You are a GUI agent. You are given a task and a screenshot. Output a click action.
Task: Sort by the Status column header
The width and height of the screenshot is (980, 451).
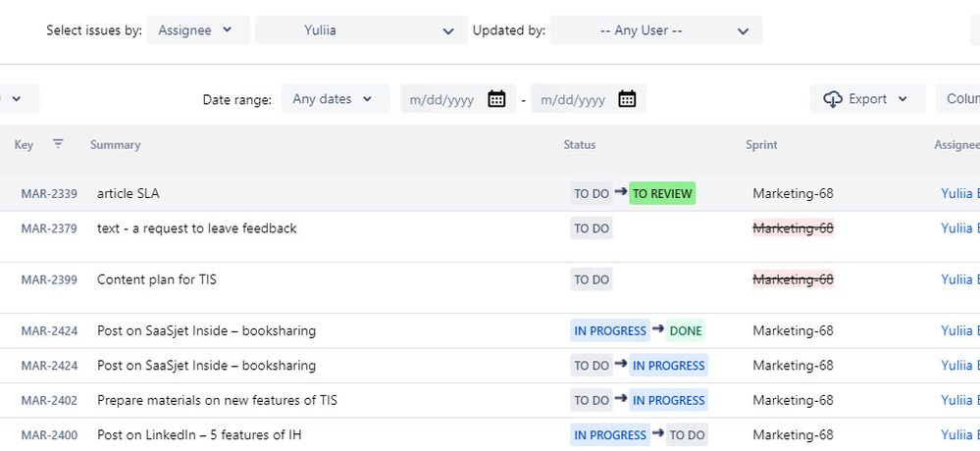(580, 144)
